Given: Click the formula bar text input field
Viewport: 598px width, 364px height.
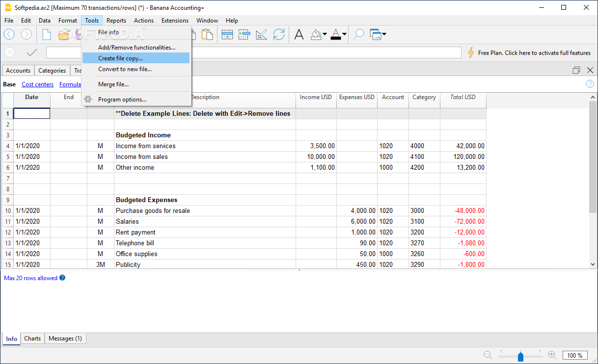Looking at the screenshot, I should coord(254,52).
